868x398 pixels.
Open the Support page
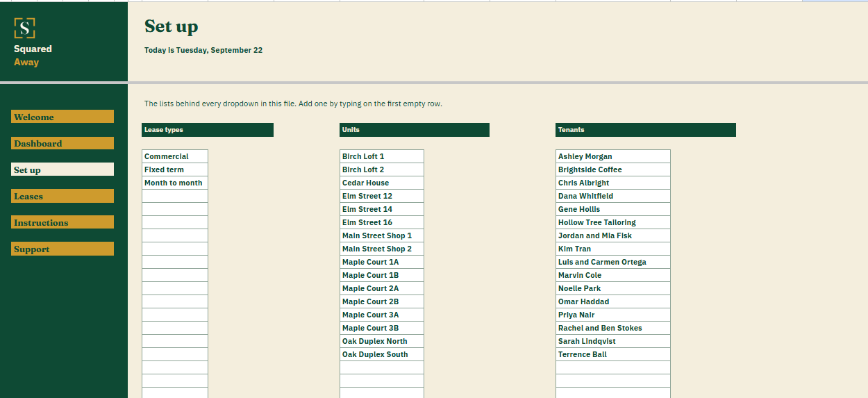point(62,249)
